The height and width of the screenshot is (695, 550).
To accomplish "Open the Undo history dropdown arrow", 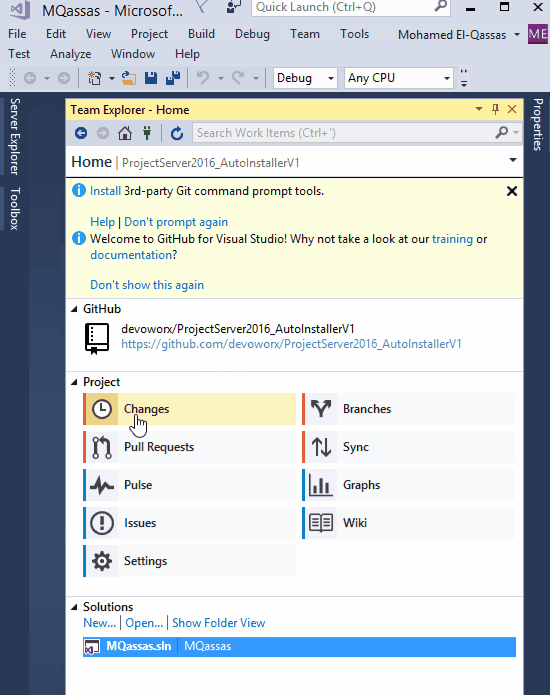I will click(221, 78).
